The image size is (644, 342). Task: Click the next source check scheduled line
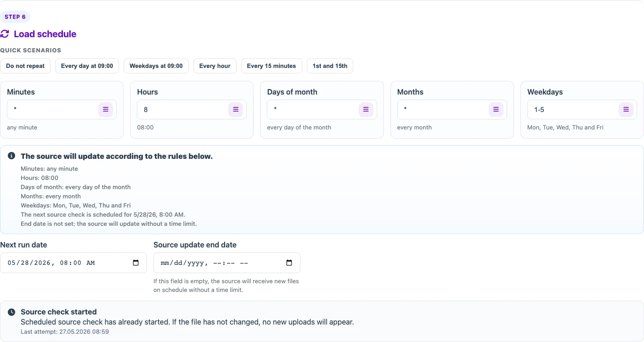[x=103, y=215]
